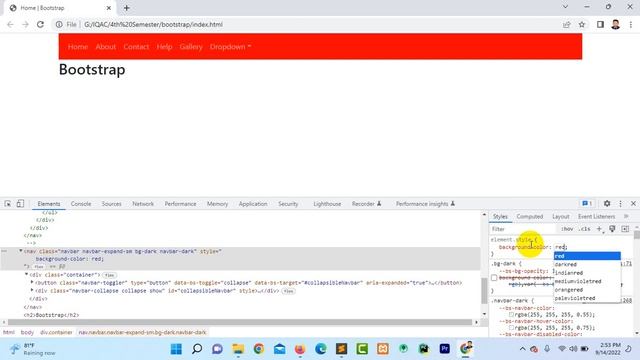
Task: Open the Application tab
Action: pos(253,204)
